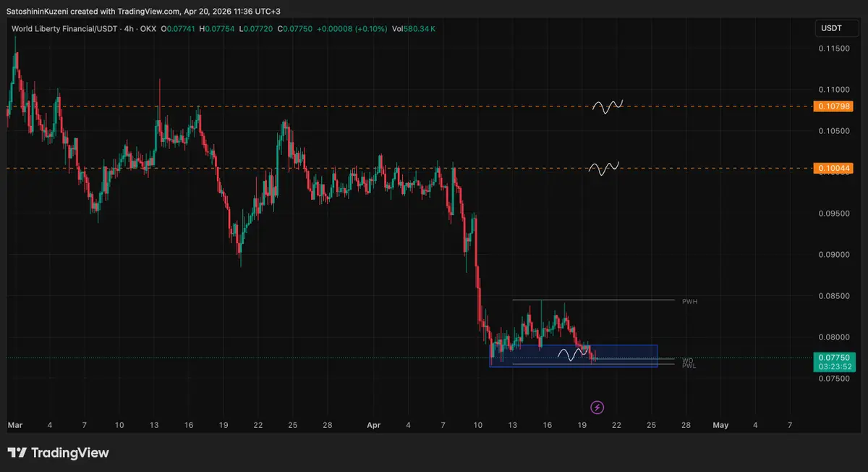Click the 0.10500 price axis label
The width and height of the screenshot is (868, 472).
point(833,131)
